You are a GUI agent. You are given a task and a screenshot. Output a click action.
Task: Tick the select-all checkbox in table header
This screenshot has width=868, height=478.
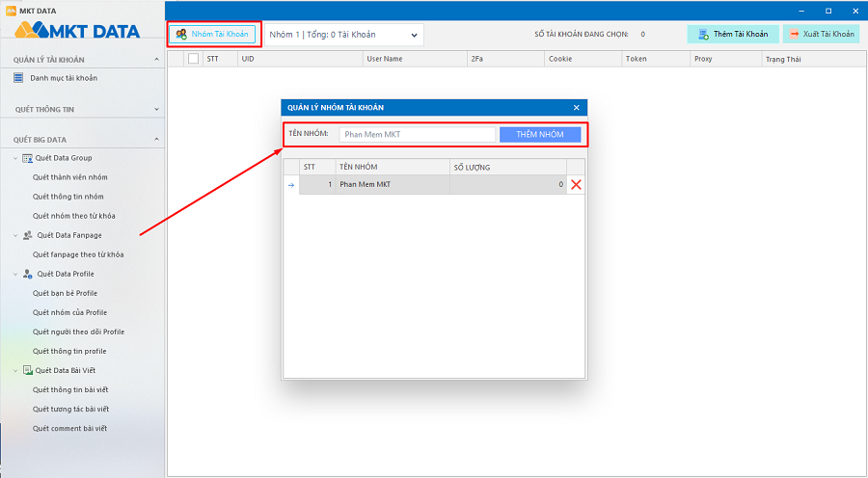(x=193, y=59)
